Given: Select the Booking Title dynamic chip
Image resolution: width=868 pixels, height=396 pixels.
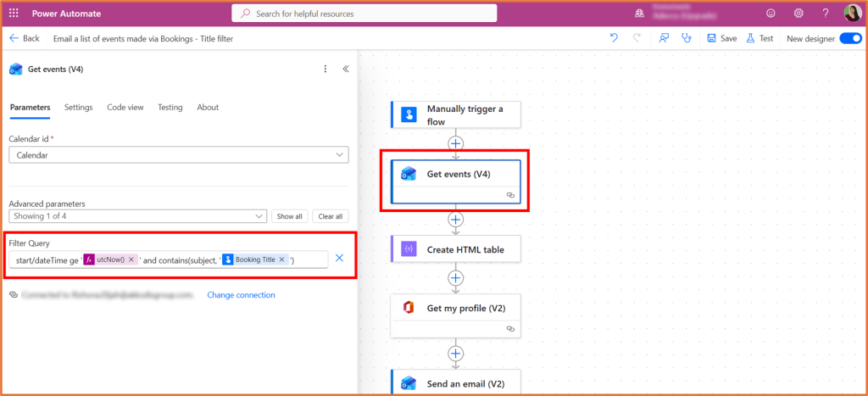Looking at the screenshot, I should [254, 259].
